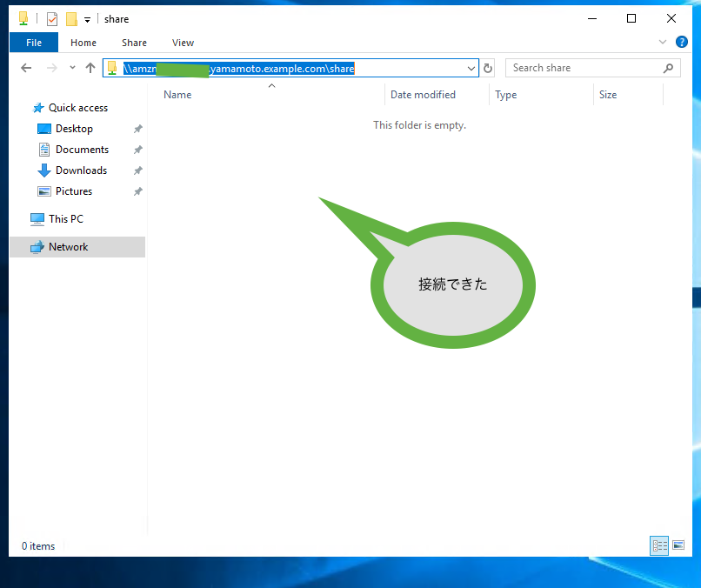Select Network in the navigation pane
Image resolution: width=701 pixels, height=588 pixels.
(x=68, y=247)
